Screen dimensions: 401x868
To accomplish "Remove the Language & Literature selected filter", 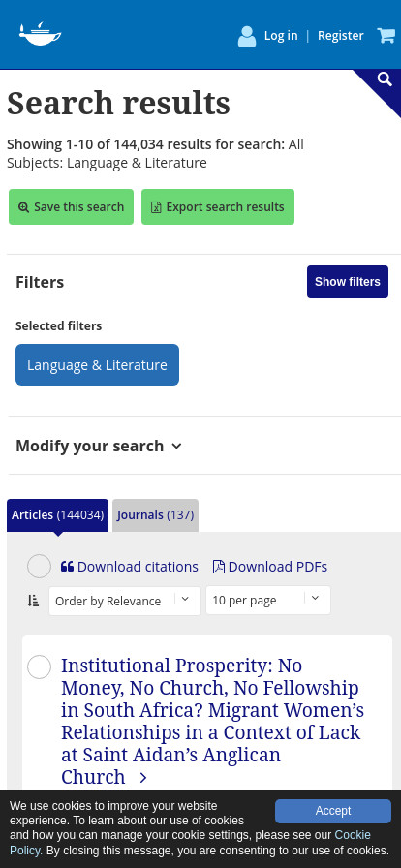I will 97,365.
